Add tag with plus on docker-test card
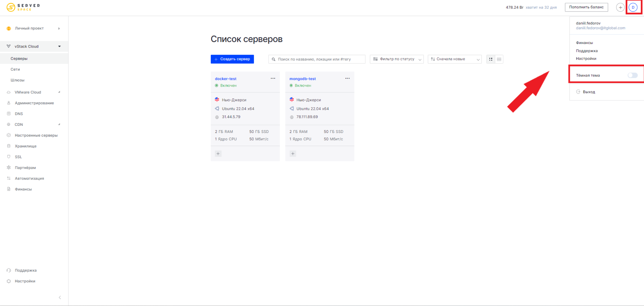The image size is (644, 306). [x=218, y=154]
